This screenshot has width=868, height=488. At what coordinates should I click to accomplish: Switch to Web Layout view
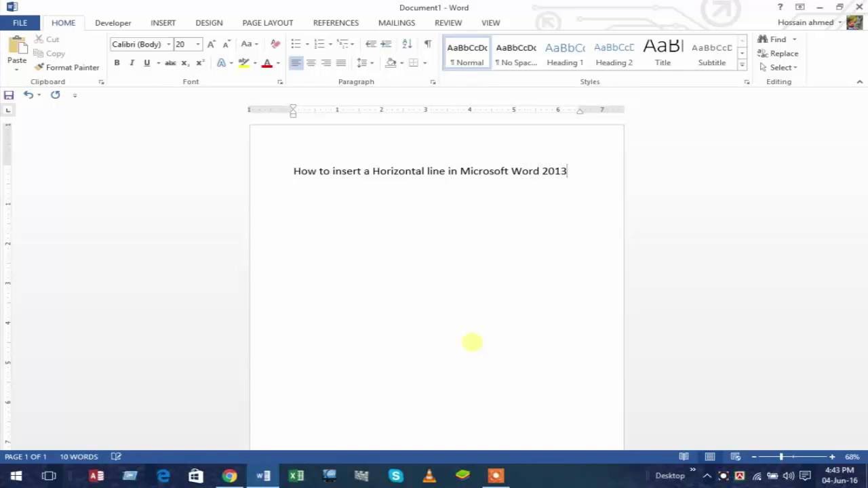click(x=736, y=457)
